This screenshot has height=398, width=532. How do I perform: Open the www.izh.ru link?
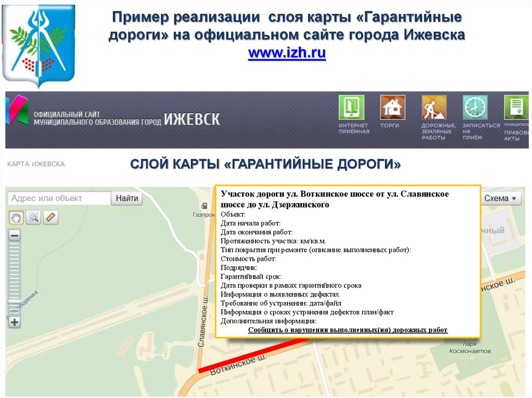tap(287, 53)
